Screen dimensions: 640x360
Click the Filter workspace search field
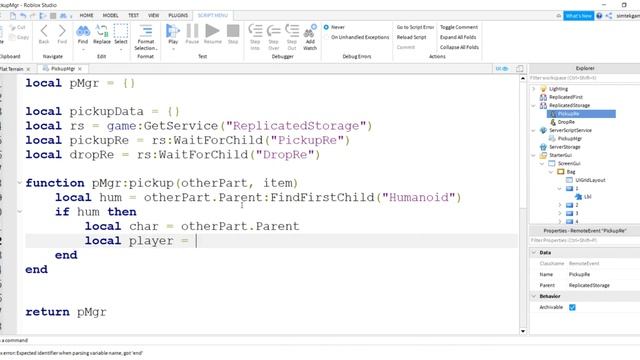click(x=584, y=78)
